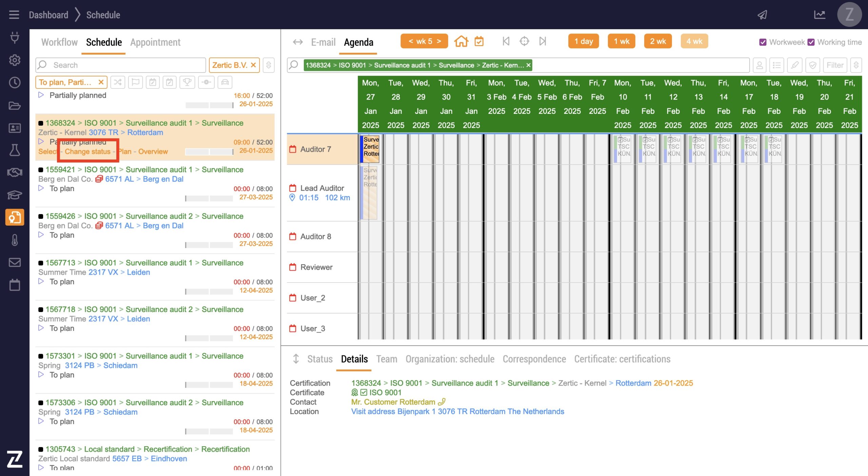Jump to last with skip-forward icon
Screen dimensions: 868x476
542,41
